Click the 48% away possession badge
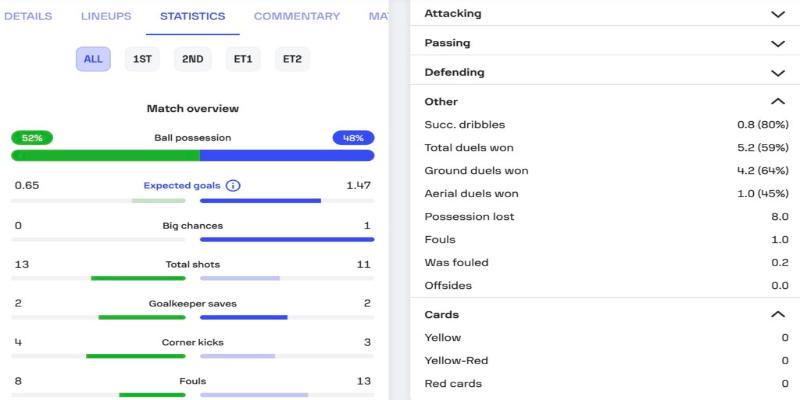 (353, 138)
